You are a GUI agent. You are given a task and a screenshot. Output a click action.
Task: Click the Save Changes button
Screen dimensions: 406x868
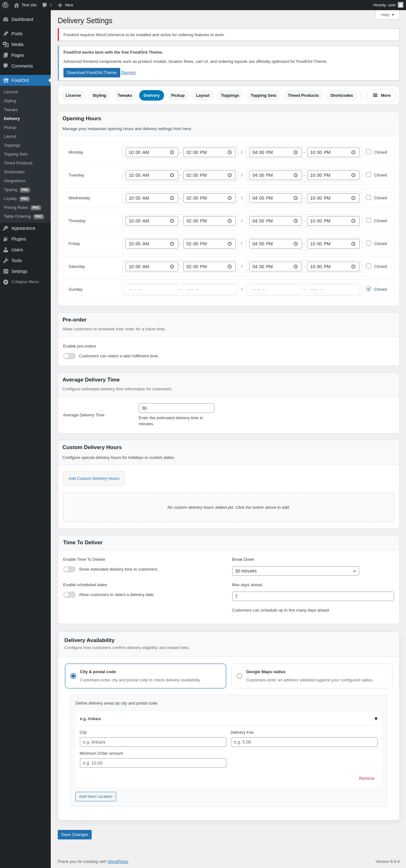75,835
